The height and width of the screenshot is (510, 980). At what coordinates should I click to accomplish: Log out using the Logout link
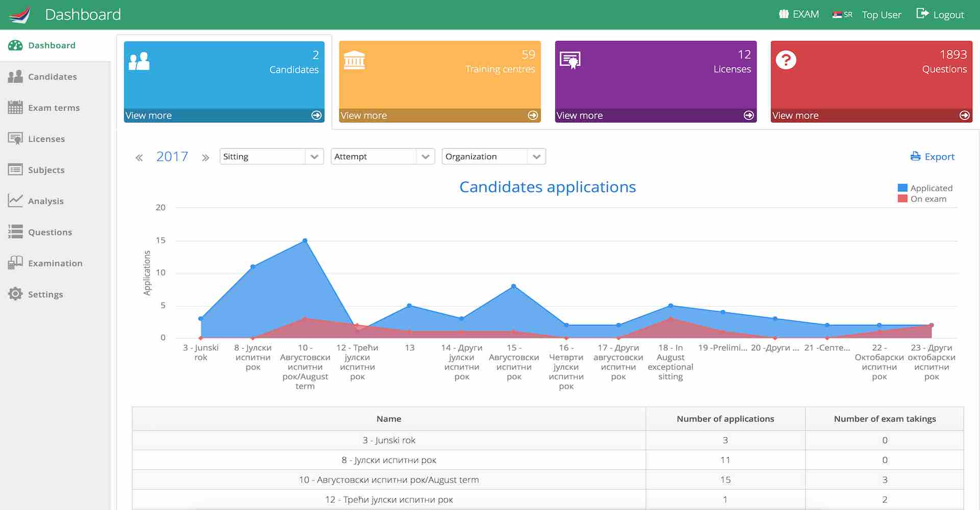(941, 15)
